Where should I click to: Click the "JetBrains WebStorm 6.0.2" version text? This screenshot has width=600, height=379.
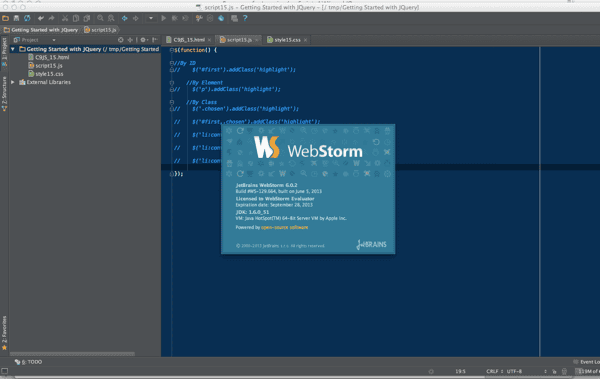[x=266, y=185]
